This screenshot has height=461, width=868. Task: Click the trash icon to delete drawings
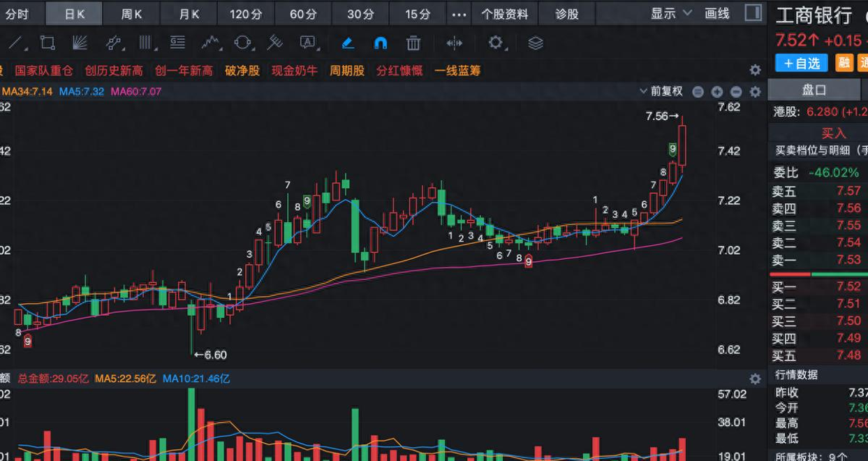click(413, 43)
